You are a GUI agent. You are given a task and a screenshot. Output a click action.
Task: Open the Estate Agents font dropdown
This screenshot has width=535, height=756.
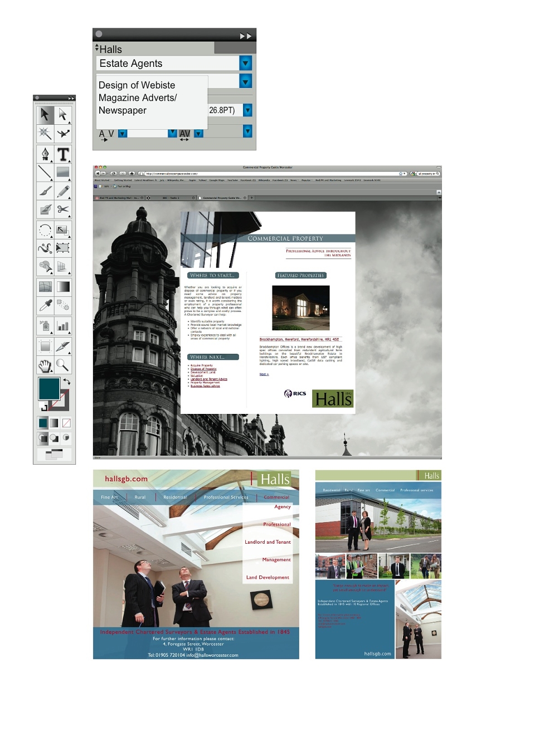[246, 63]
